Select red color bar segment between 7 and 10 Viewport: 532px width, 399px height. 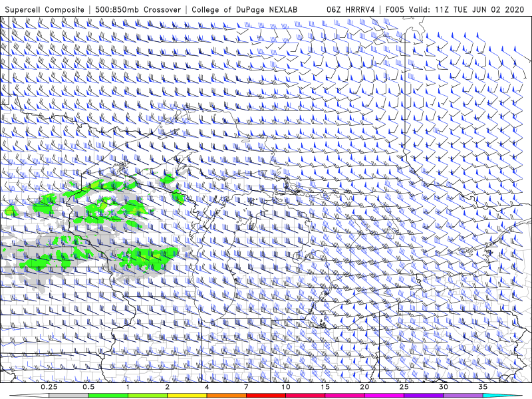click(x=265, y=396)
